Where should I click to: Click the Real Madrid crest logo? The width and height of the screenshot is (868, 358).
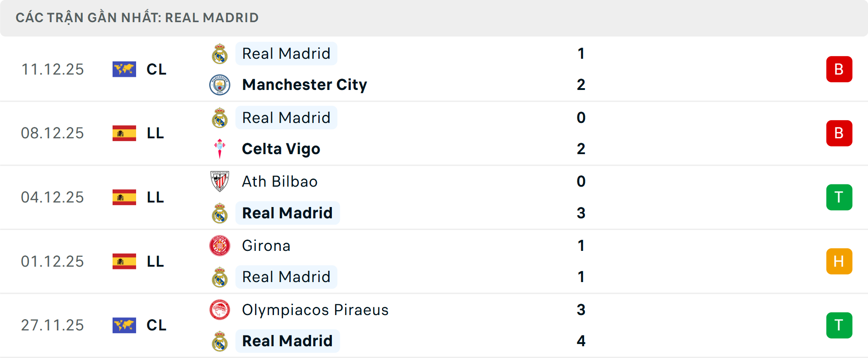click(x=220, y=53)
